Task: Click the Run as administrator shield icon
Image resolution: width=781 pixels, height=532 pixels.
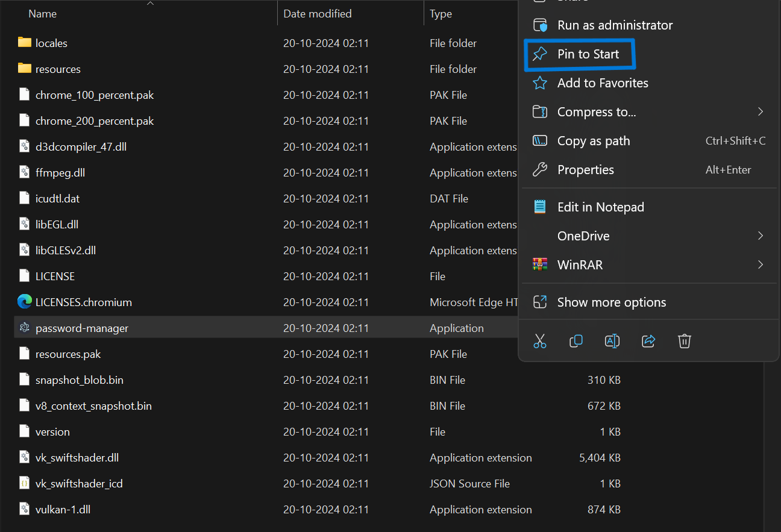Action: (540, 25)
